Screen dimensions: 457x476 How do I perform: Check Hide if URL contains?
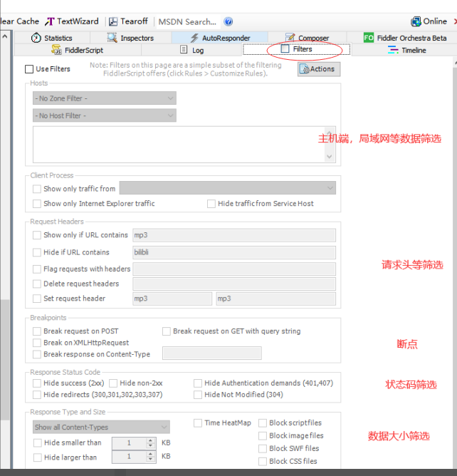pyautogui.click(x=37, y=252)
